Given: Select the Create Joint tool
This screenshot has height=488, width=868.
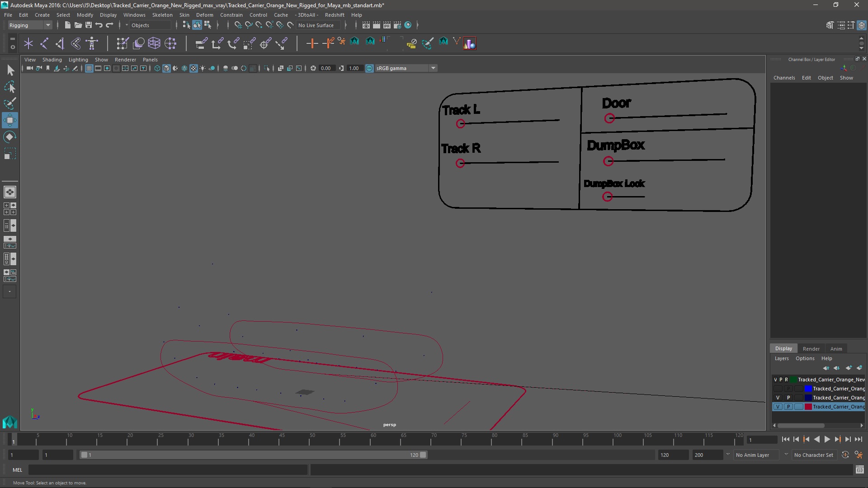Looking at the screenshot, I should click(44, 43).
